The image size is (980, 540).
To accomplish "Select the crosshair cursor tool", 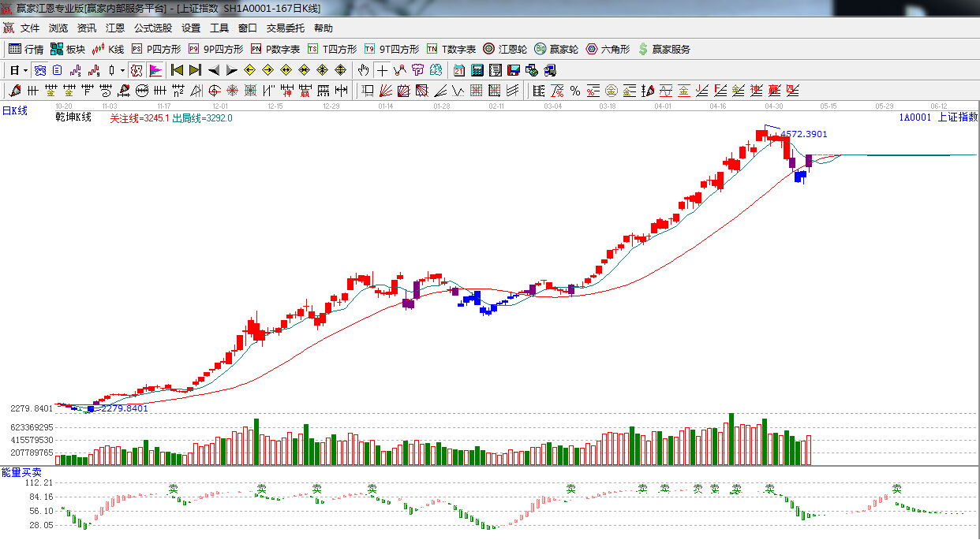I will (382, 70).
